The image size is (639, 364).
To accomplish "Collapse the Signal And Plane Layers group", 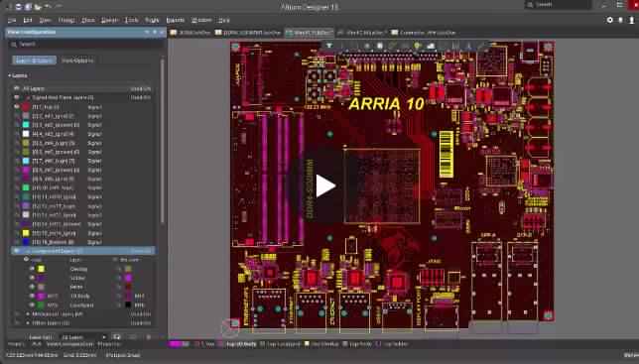I will [x=28, y=98].
